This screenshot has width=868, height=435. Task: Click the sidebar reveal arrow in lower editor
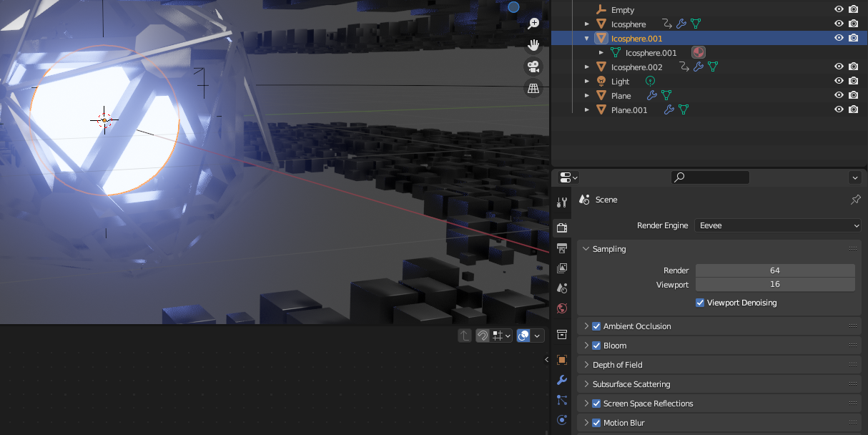pos(547,359)
